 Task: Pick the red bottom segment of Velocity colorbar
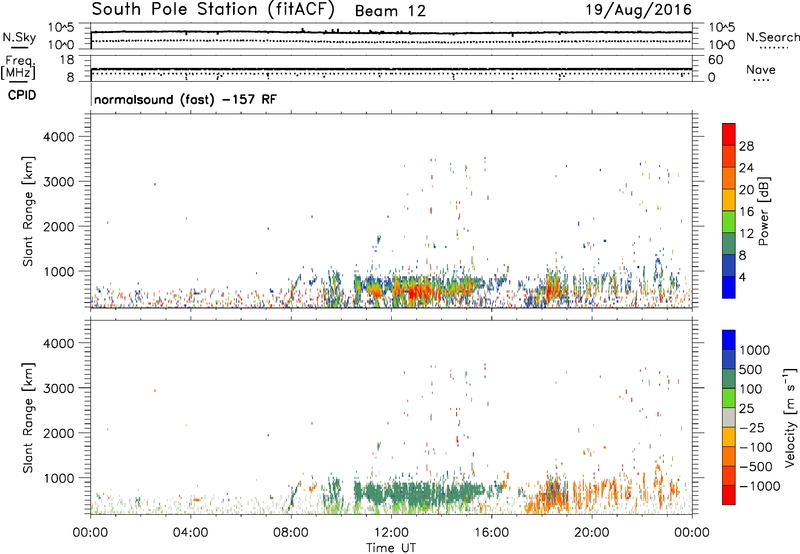729,495
